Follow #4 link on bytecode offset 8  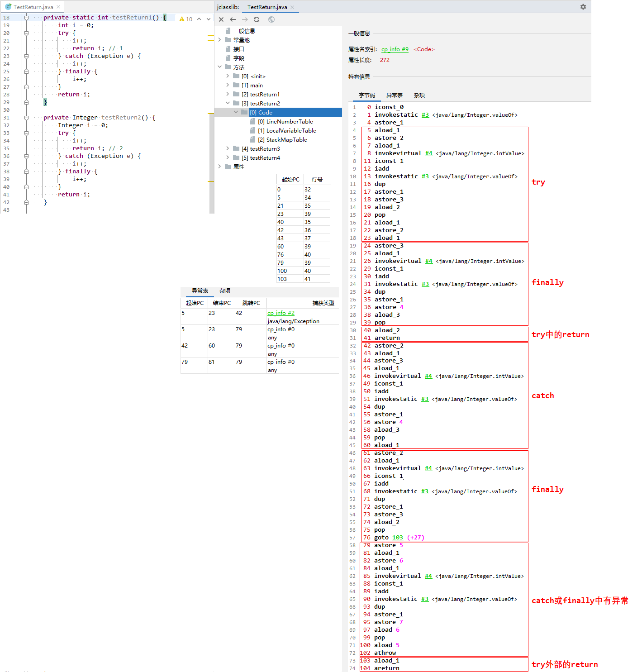click(429, 153)
